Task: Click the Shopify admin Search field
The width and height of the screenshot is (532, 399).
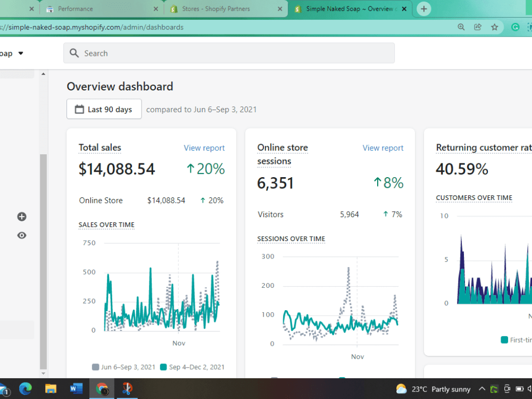Action: point(229,53)
